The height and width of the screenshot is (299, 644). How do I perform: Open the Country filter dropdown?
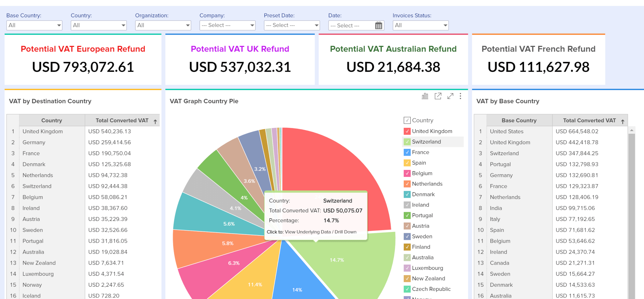tap(99, 25)
